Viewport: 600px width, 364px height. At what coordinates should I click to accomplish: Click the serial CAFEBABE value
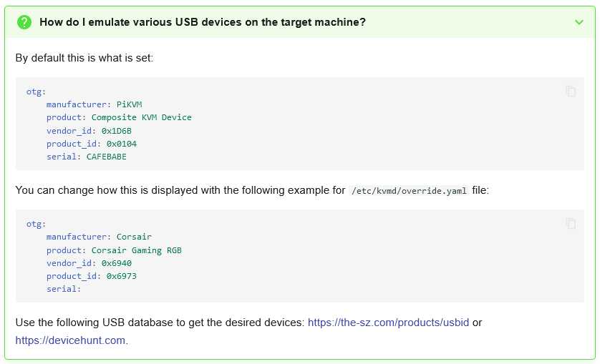point(107,157)
